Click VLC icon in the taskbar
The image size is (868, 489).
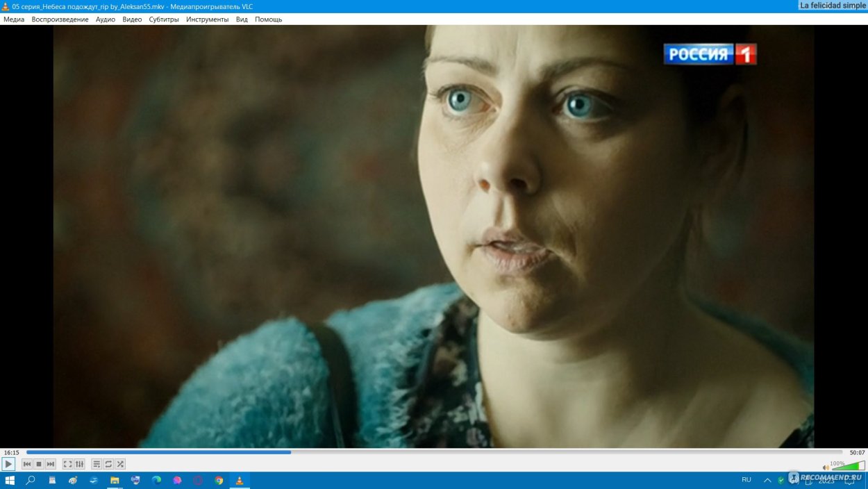tap(240, 480)
